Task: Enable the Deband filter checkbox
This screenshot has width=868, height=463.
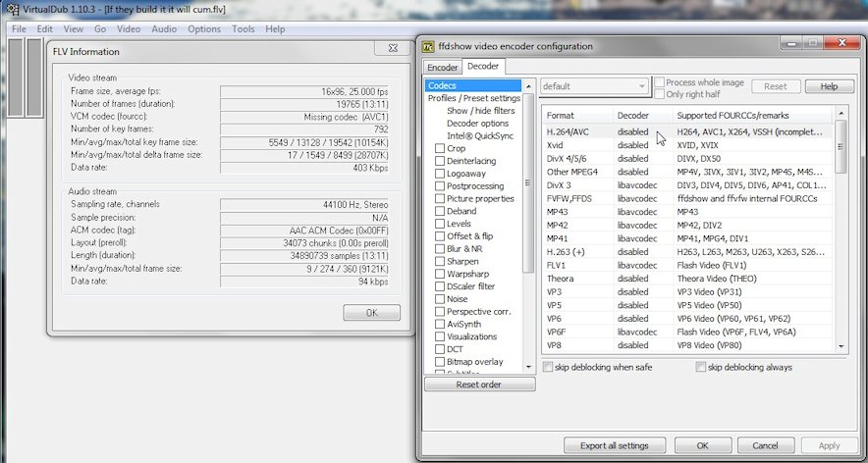Action: (x=440, y=211)
